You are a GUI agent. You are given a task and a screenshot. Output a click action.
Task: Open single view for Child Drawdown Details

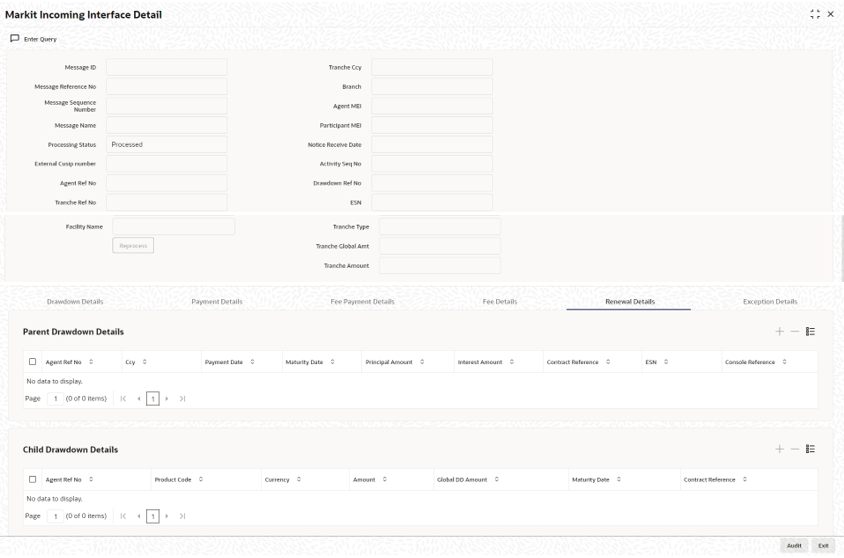pos(810,449)
